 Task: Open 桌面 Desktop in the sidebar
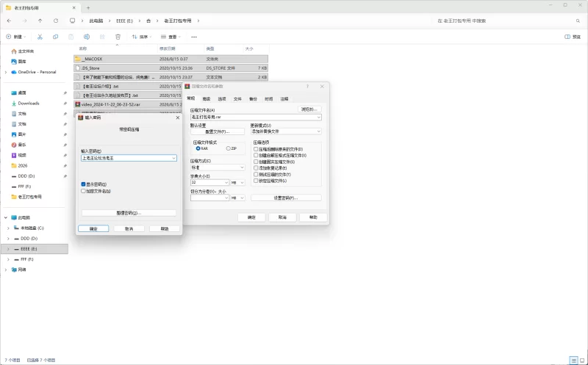[x=19, y=93]
